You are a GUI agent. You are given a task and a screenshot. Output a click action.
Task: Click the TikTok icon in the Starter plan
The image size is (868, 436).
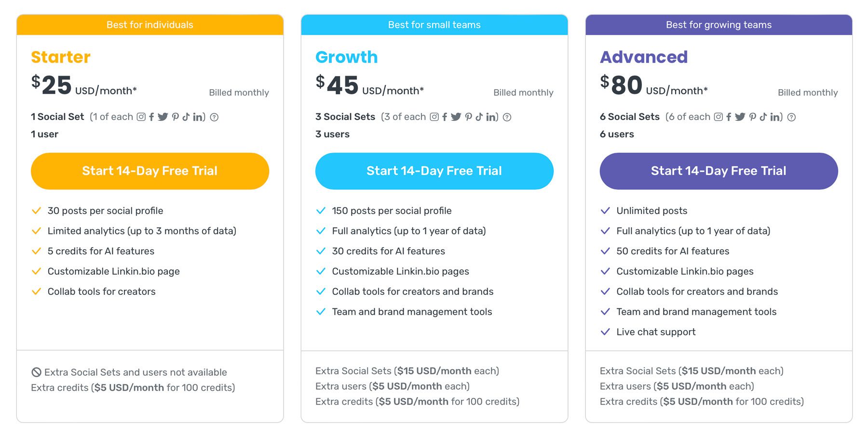(186, 117)
